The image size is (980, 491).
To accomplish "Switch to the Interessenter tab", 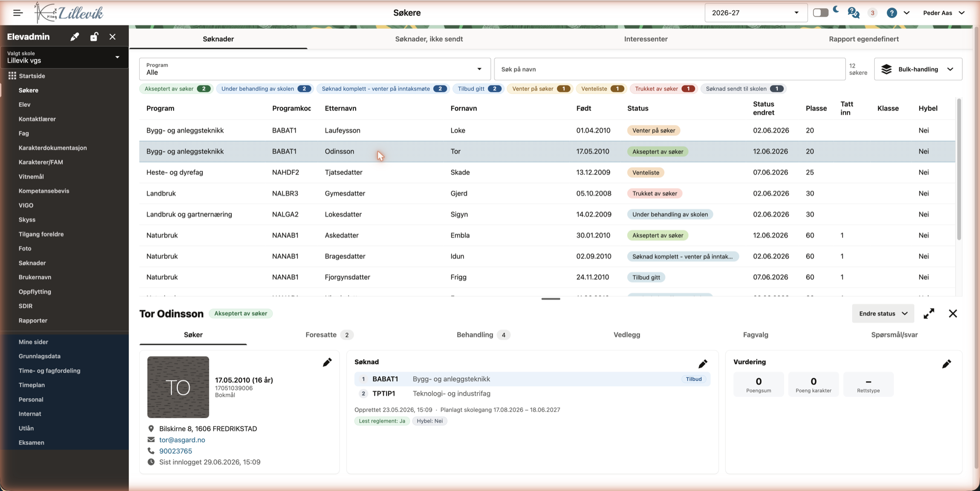I will click(645, 39).
